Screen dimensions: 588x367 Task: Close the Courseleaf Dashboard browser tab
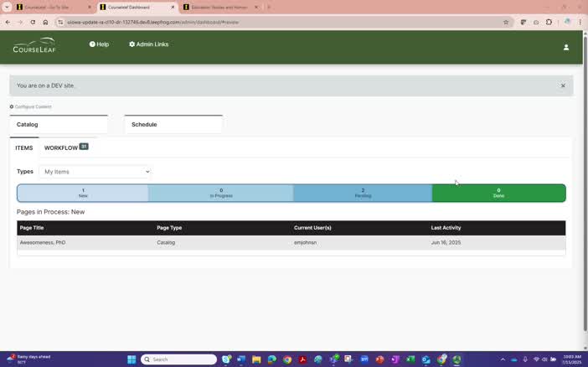point(173,8)
